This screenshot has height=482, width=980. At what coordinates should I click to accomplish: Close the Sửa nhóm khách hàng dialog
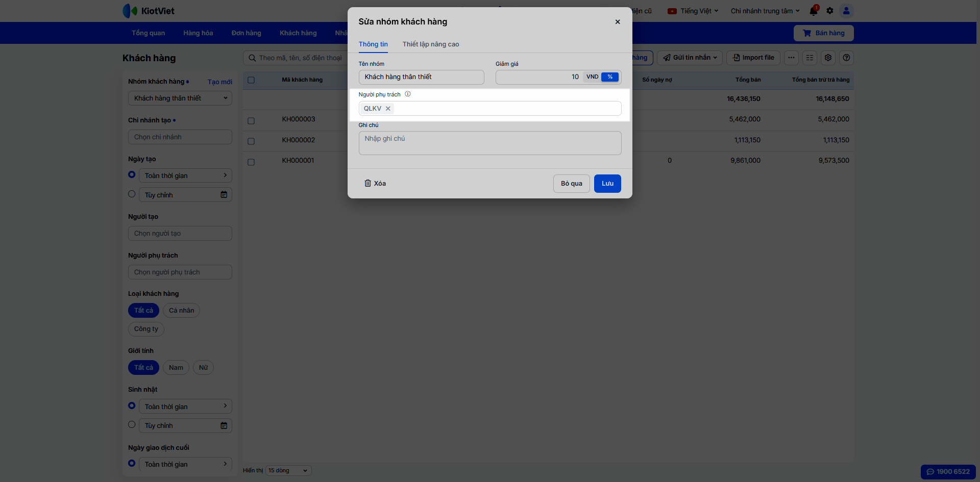click(618, 22)
